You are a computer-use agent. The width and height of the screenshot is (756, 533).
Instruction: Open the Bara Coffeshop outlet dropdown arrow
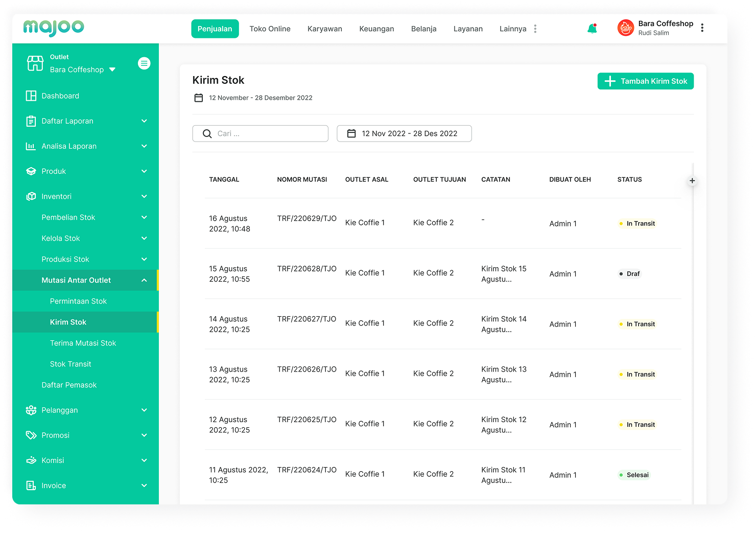click(112, 69)
